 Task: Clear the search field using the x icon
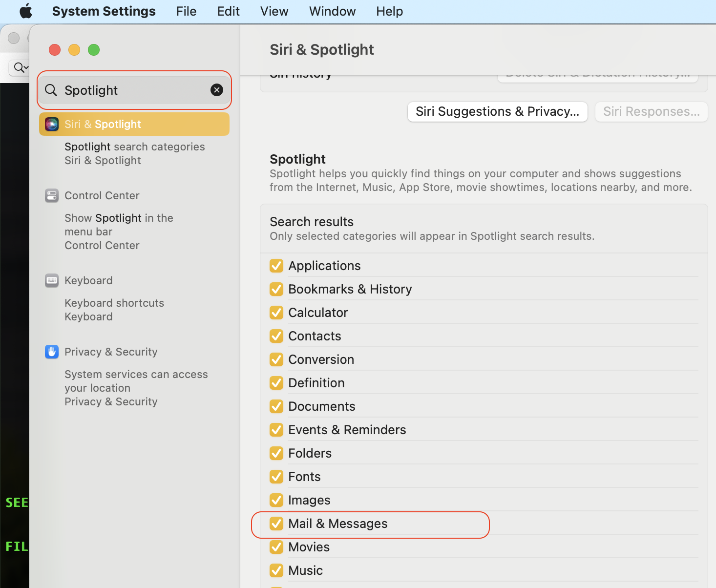[216, 90]
